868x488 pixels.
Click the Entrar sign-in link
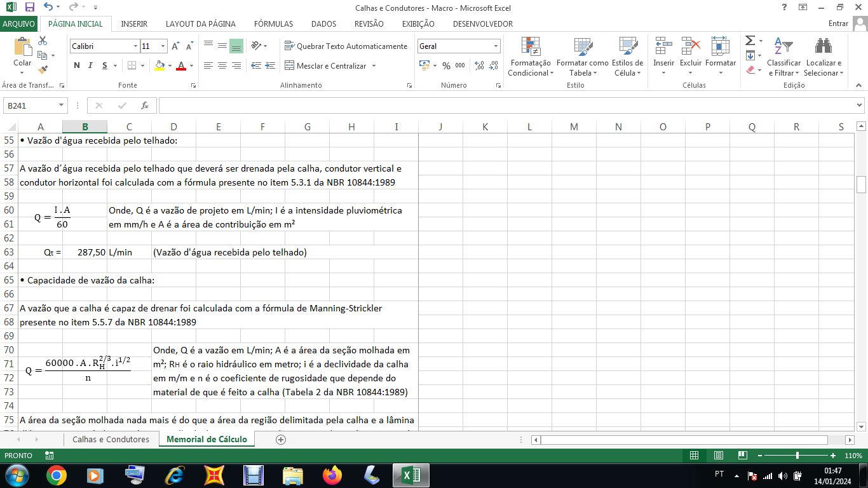coord(838,24)
